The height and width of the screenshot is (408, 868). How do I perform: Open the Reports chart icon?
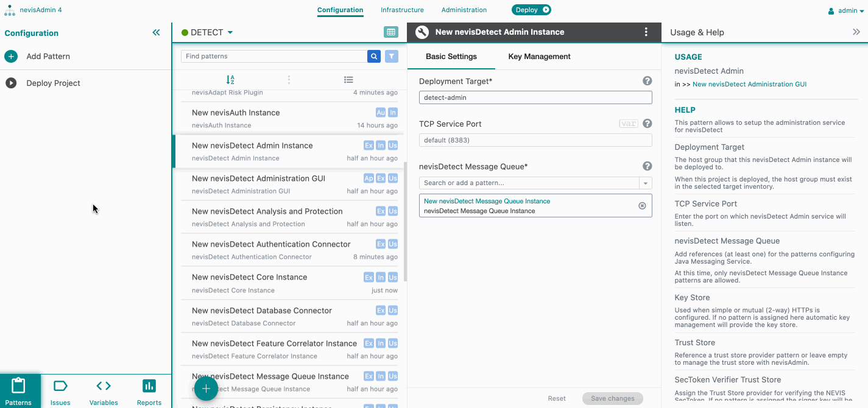pyautogui.click(x=149, y=386)
